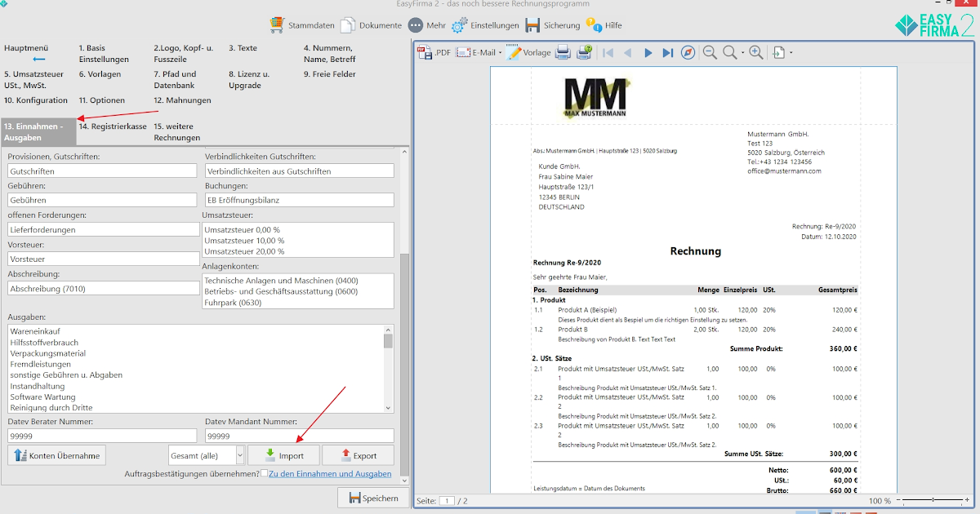This screenshot has height=514, width=980.
Task: Jump to the last preview page
Action: click(x=667, y=52)
